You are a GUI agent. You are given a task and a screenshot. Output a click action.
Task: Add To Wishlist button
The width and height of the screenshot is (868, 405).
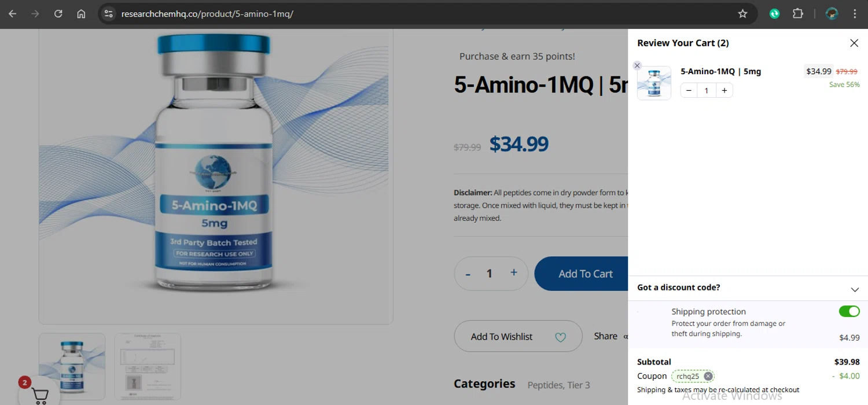518,336
